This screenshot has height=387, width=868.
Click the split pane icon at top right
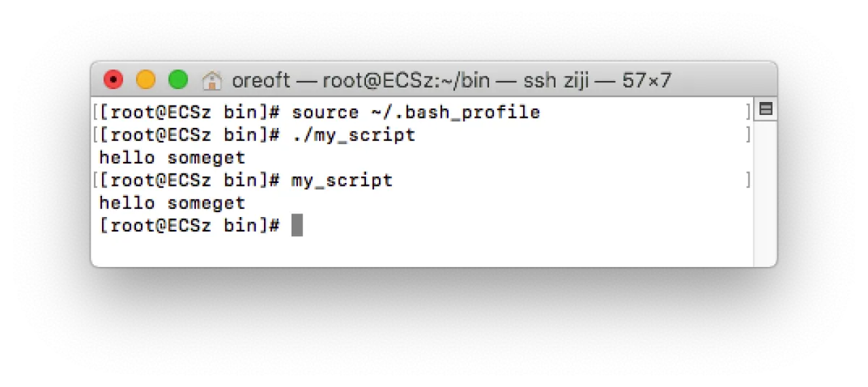click(765, 109)
